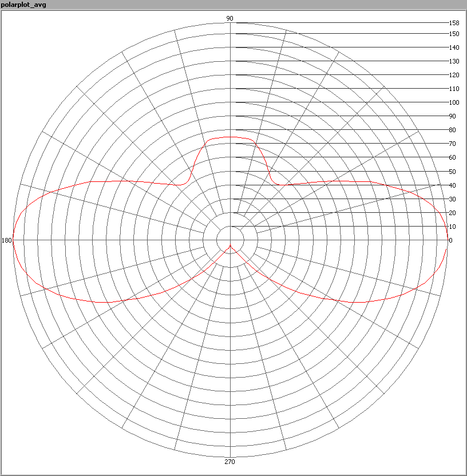Pick the 140 radial scale label
Screen dimensions: 467x476
pyautogui.click(x=454, y=47)
